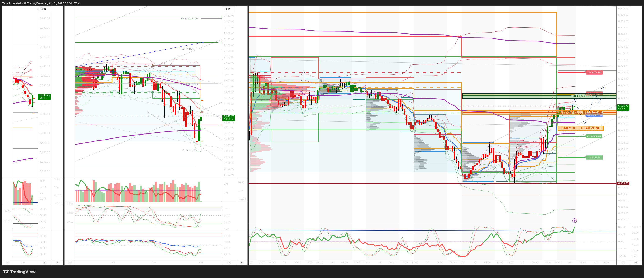Click scale A button on middle chart
Image resolution: width=644 pixels, height=278 pixels.
[x=229, y=263]
